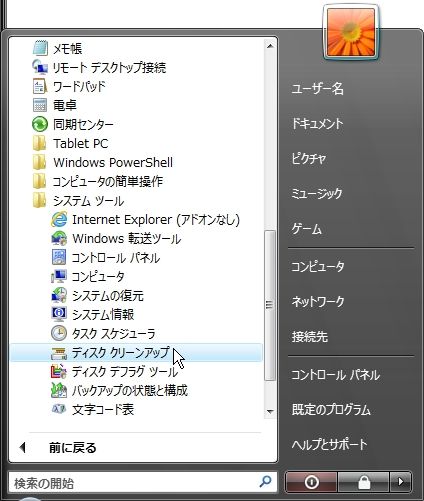The height and width of the screenshot is (501, 424).
Task: Click the Windows 転送ツール icon
Action: [59, 238]
